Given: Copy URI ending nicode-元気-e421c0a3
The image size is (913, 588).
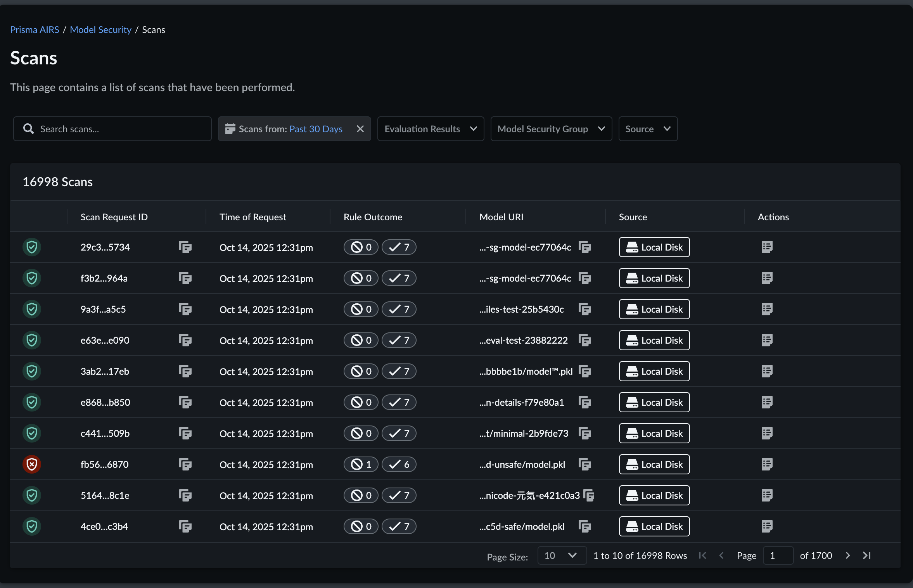Looking at the screenshot, I should pyautogui.click(x=589, y=495).
